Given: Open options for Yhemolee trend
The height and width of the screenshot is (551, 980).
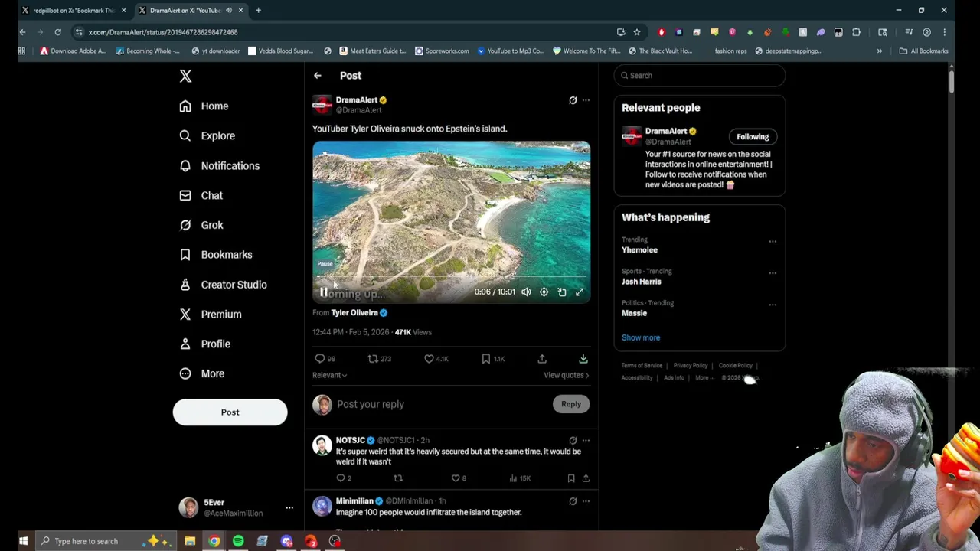Looking at the screenshot, I should coord(773,242).
